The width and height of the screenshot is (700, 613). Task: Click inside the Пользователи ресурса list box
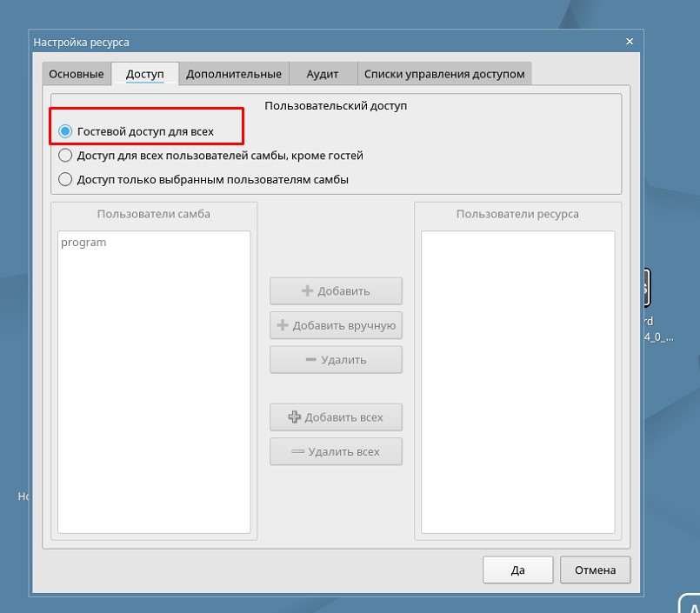click(517, 381)
